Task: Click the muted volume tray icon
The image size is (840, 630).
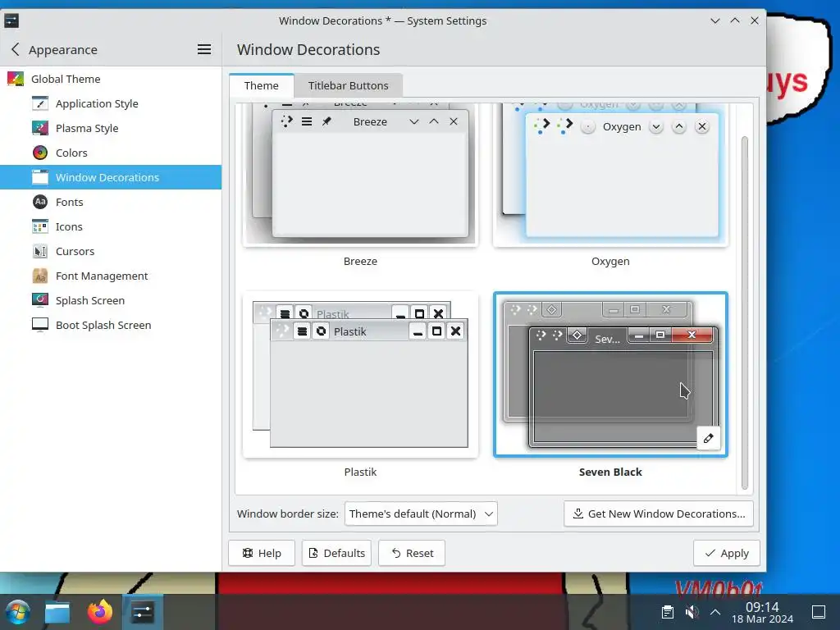Action: [x=692, y=612]
